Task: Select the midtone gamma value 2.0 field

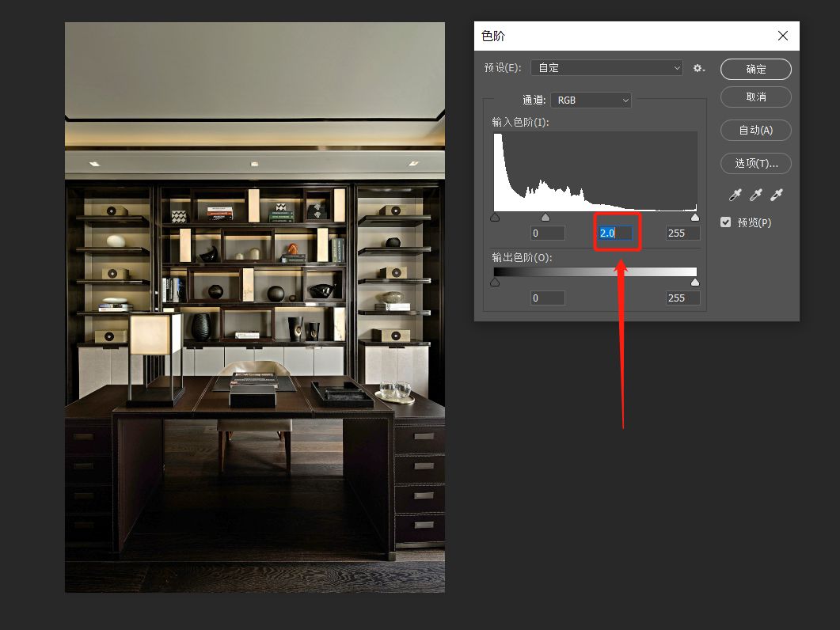Action: [617, 233]
